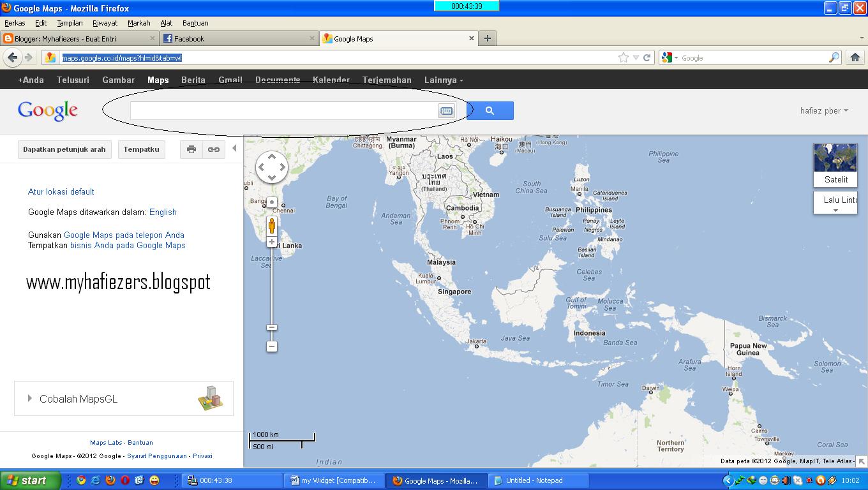Collapse the left side panel arrow
This screenshot has width=868, height=490.
click(234, 149)
